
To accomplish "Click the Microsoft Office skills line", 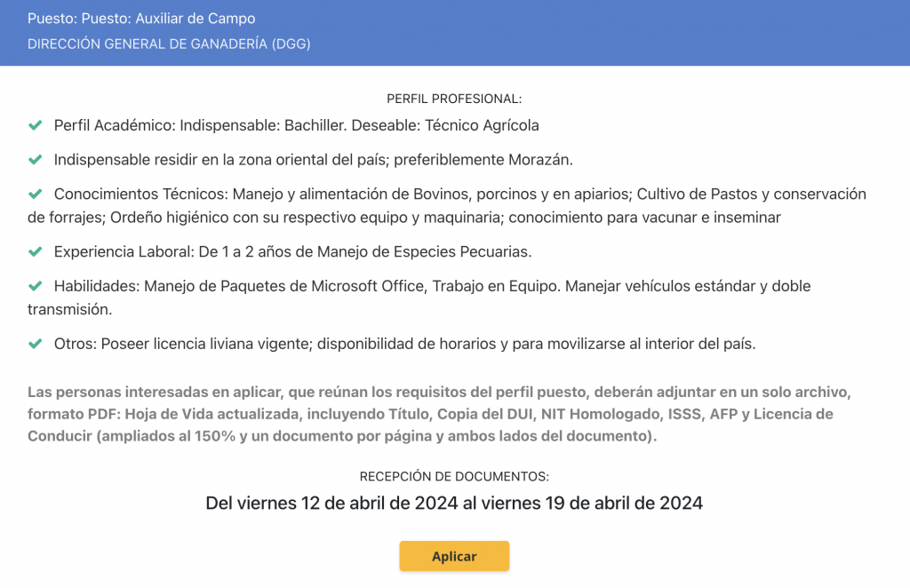I will [419, 298].
